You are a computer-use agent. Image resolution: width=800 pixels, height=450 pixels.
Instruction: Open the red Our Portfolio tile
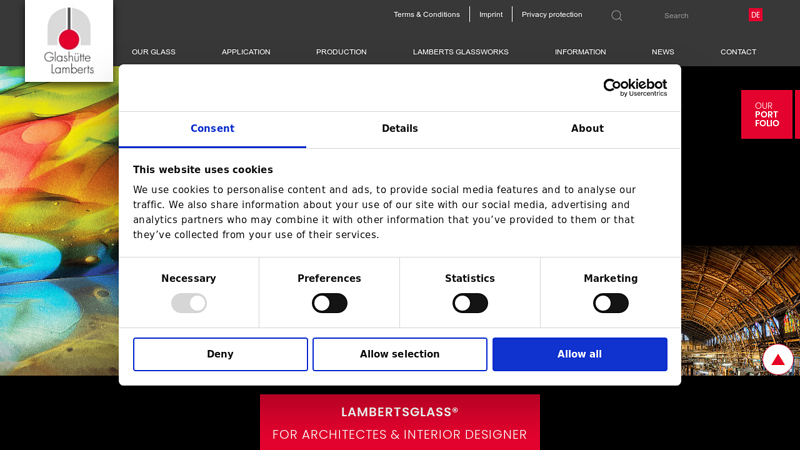point(766,114)
